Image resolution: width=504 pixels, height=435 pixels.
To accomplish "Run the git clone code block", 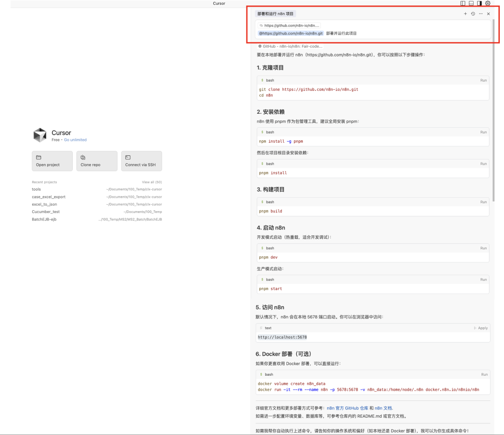I will click(x=483, y=80).
